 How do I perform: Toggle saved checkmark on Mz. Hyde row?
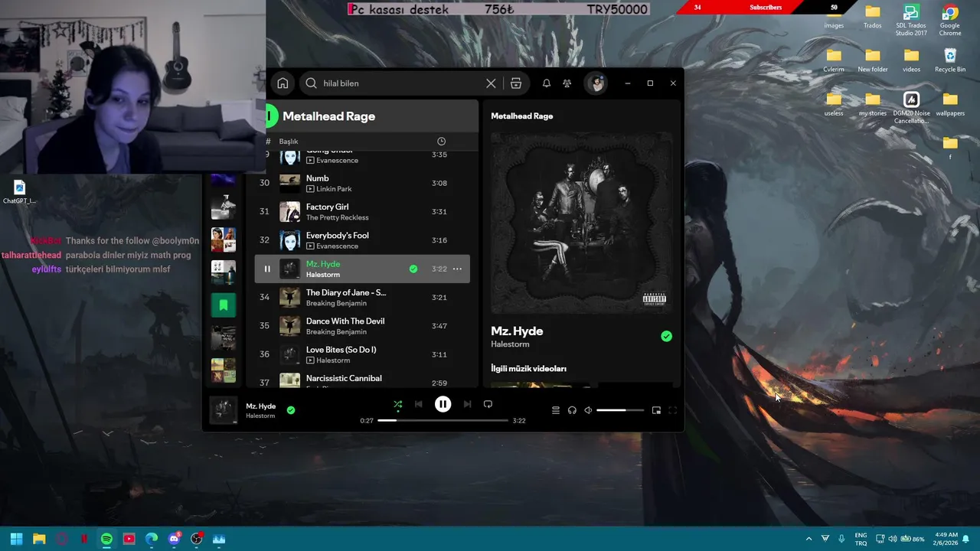tap(413, 269)
